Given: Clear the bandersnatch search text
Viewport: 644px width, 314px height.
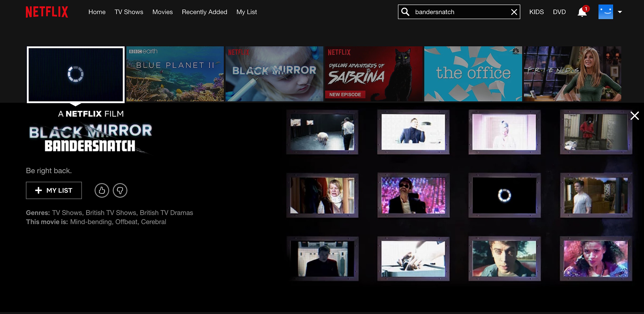Looking at the screenshot, I should [514, 12].
